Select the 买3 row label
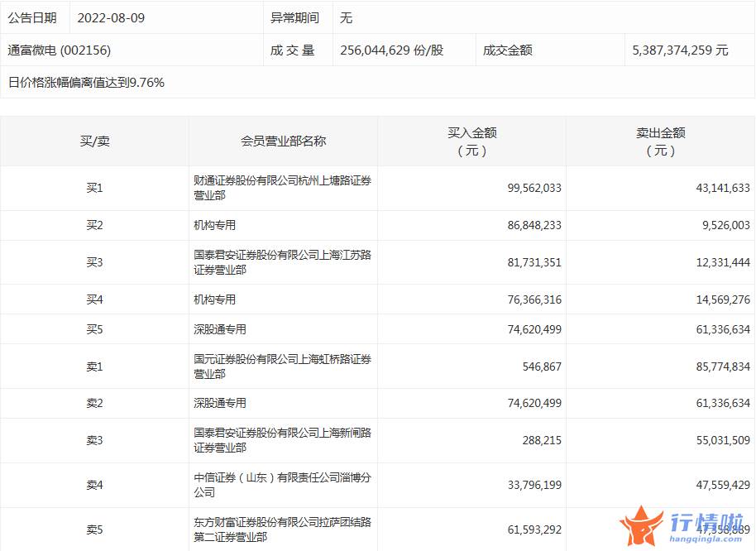Viewport: 756px width, 551px height. pos(94,262)
